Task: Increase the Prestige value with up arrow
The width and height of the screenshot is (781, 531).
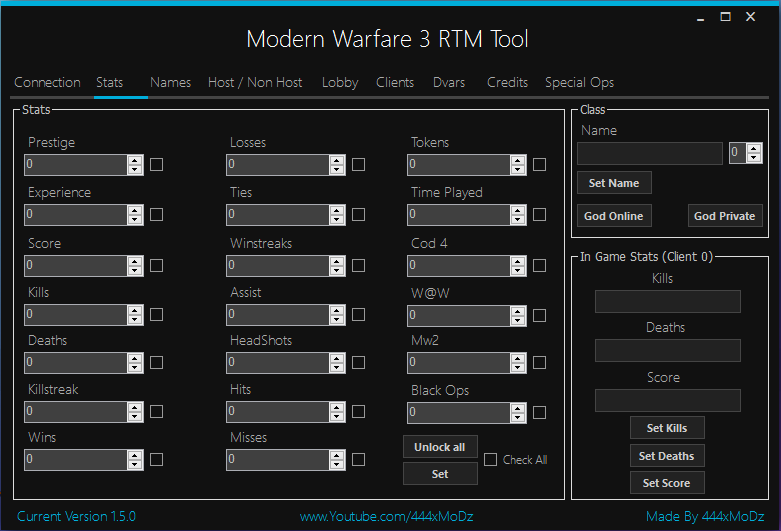Action: 134,160
